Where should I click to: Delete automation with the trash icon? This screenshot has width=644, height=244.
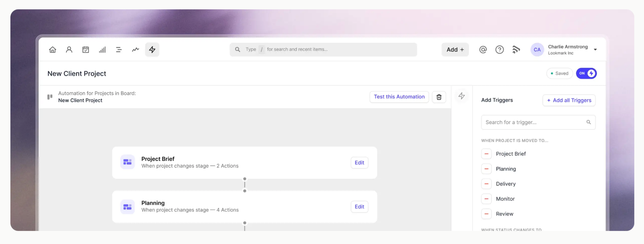tap(439, 97)
